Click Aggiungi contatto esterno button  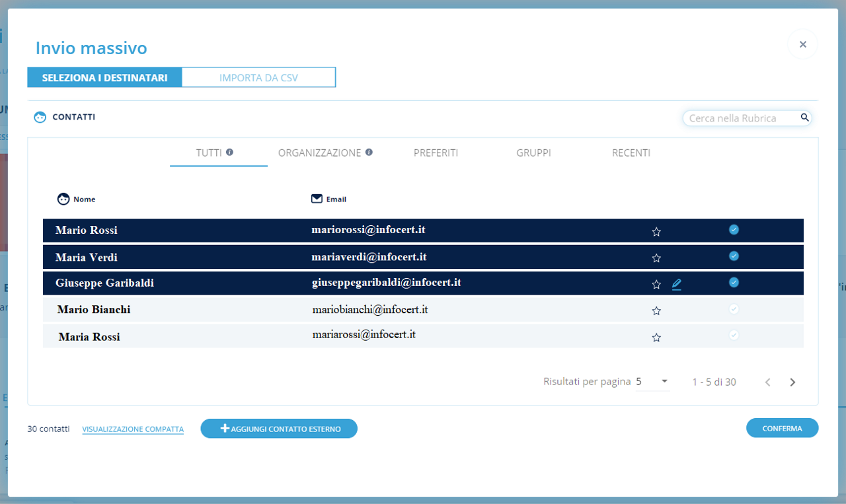click(279, 429)
